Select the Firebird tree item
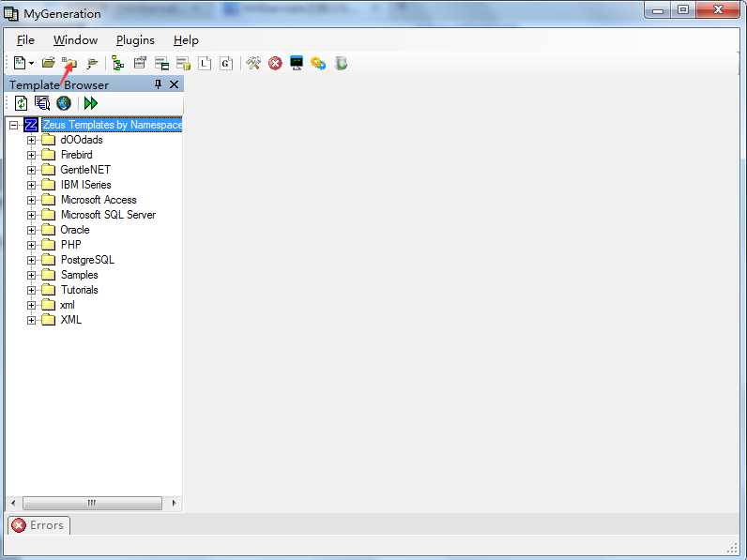This screenshot has width=747, height=560. click(x=76, y=155)
